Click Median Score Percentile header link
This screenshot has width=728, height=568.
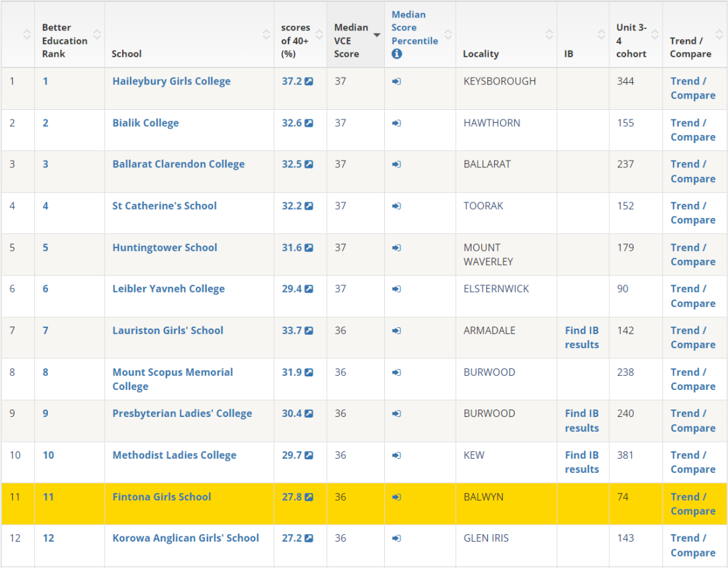415,28
